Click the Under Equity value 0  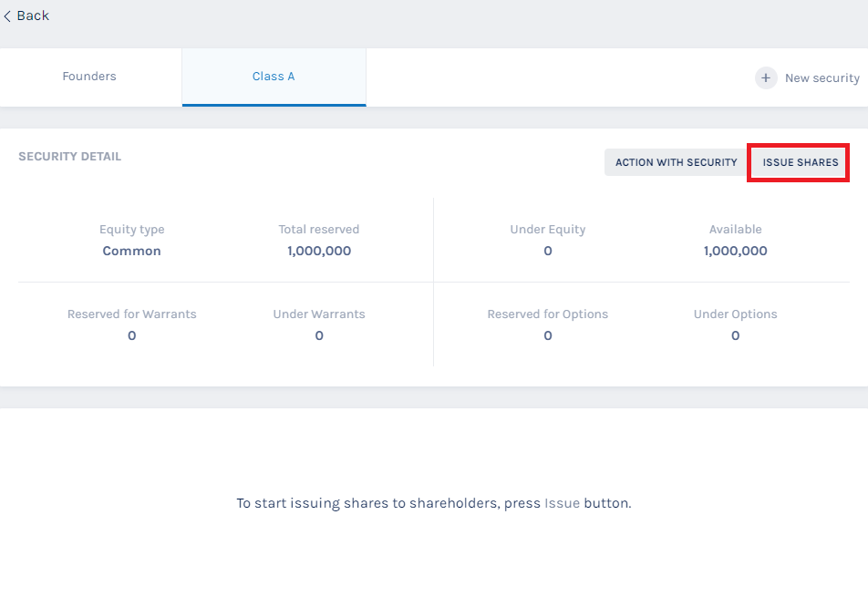[x=548, y=252]
